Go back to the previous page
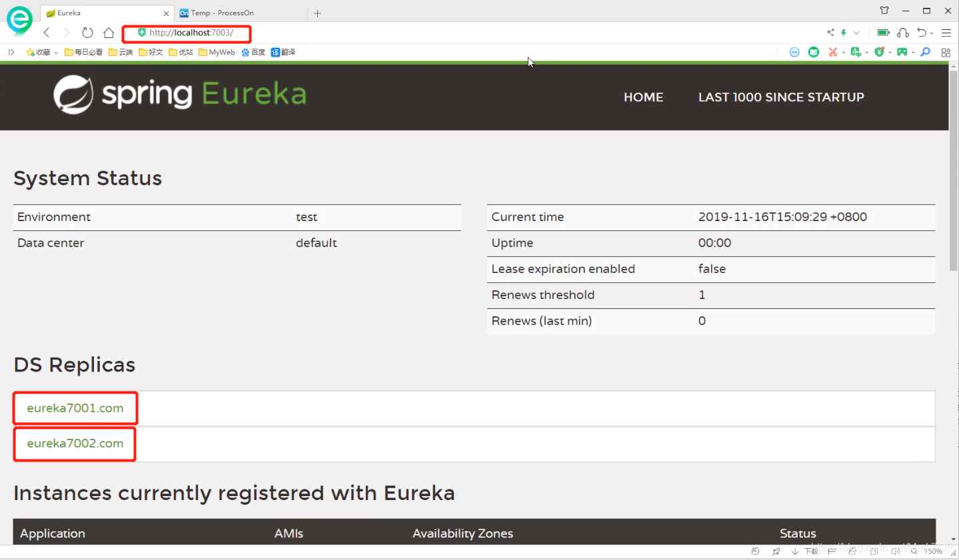 point(47,33)
